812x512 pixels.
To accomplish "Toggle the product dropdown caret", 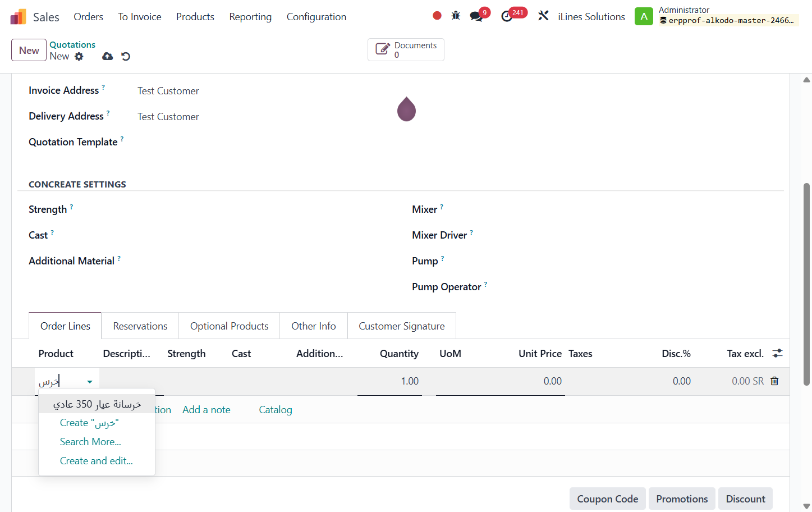I will point(90,382).
